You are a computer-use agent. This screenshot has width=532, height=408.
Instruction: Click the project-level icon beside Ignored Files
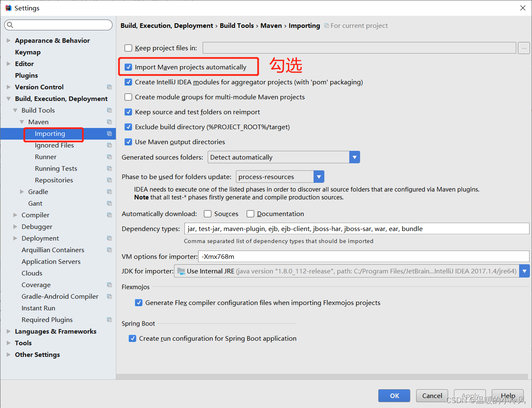coord(109,145)
